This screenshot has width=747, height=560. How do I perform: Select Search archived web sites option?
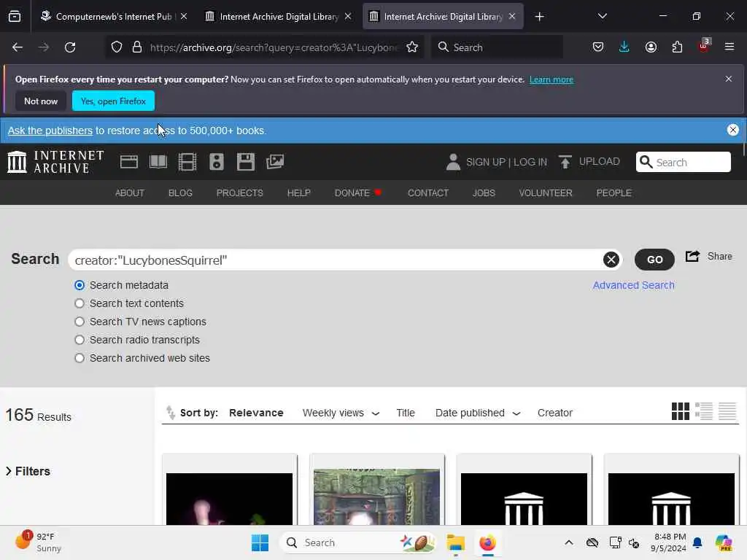(x=80, y=358)
